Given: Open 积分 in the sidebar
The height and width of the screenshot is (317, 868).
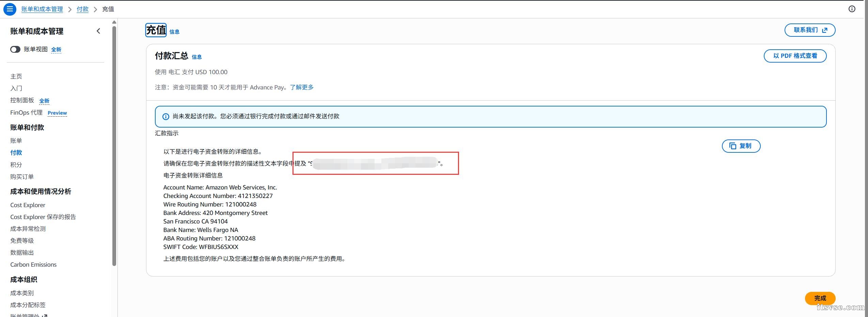Looking at the screenshot, I should coord(16,165).
